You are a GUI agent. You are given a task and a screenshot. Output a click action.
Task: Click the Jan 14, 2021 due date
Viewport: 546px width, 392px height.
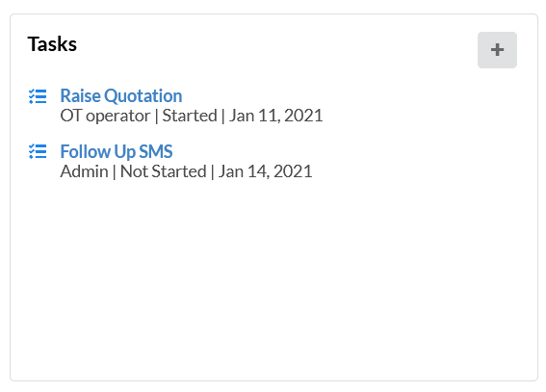pos(265,171)
